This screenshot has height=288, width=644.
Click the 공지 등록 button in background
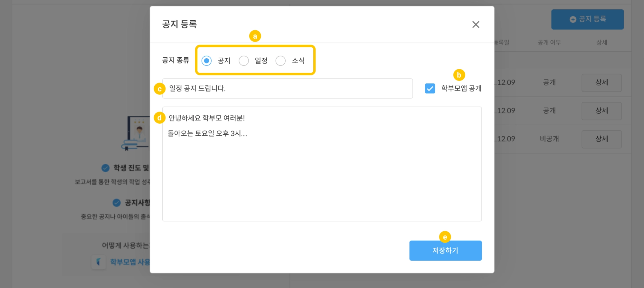coord(587,19)
